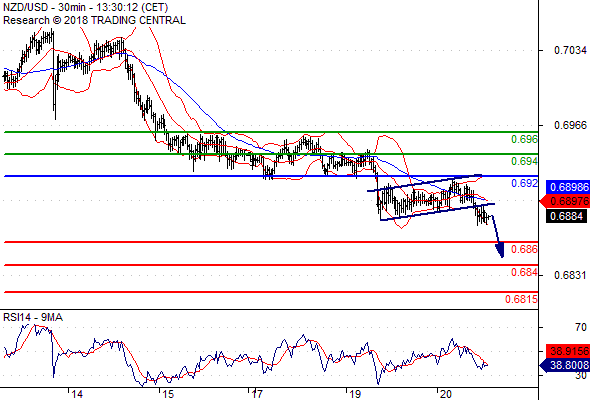
Task: Click the red 38.9156 RSI value tag
Action: (568, 351)
